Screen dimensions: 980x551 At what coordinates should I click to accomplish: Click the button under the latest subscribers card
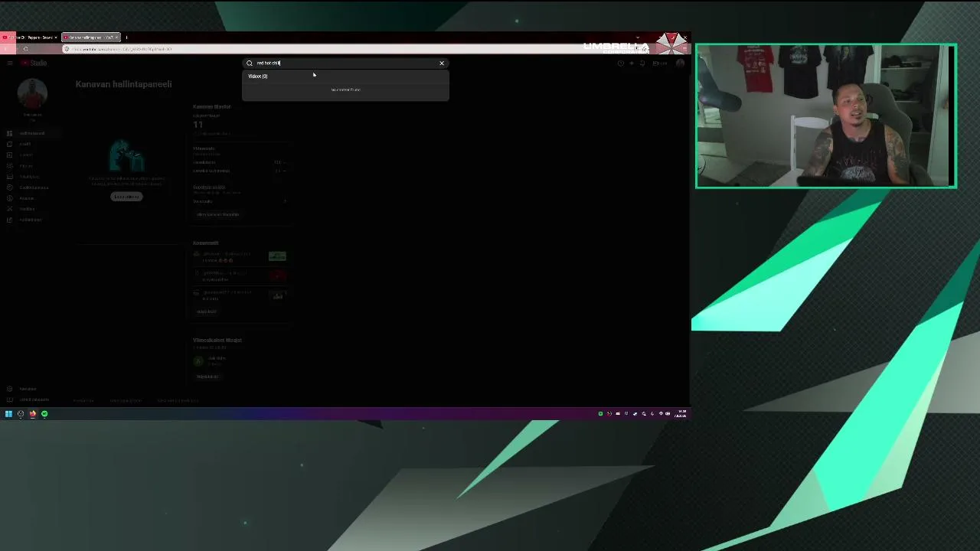click(207, 377)
